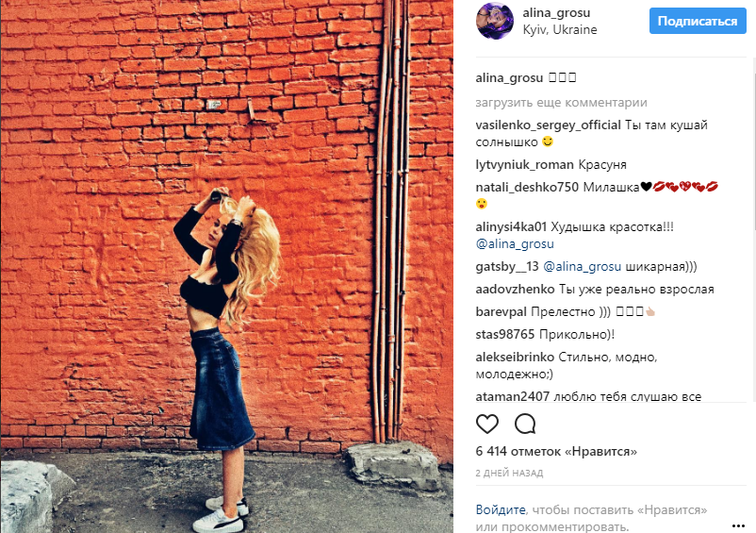Like the post with the heart icon
The image size is (756, 533).
point(487,424)
